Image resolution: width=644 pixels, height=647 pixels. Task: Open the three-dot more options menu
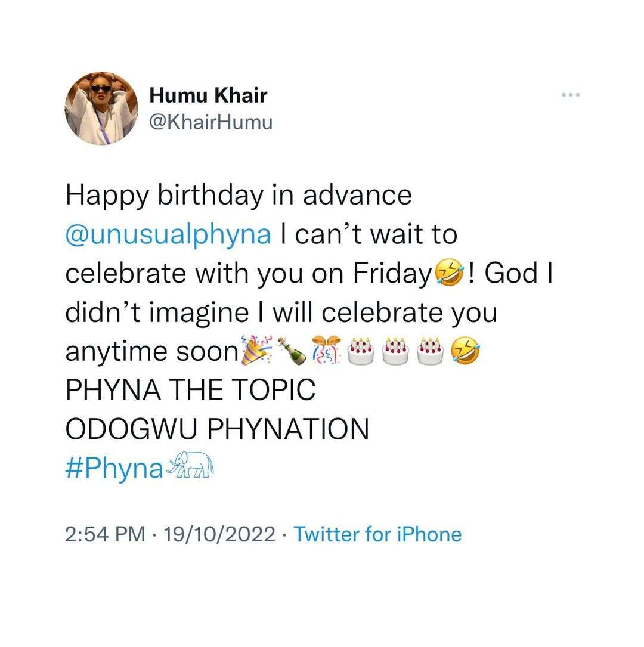click(x=570, y=95)
